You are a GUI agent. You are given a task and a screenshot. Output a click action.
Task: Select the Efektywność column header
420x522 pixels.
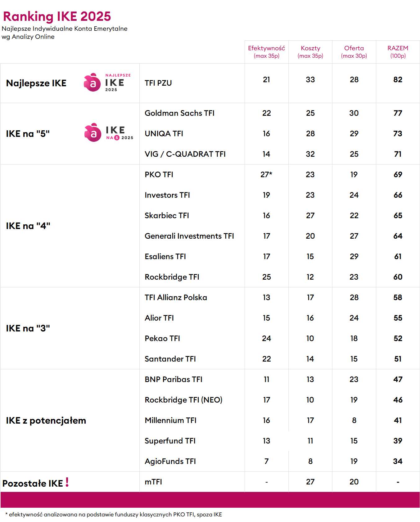point(266,52)
